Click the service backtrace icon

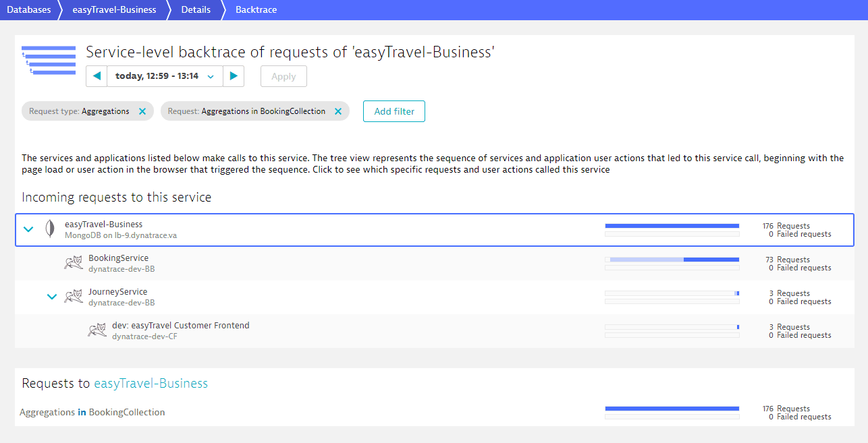(49, 60)
